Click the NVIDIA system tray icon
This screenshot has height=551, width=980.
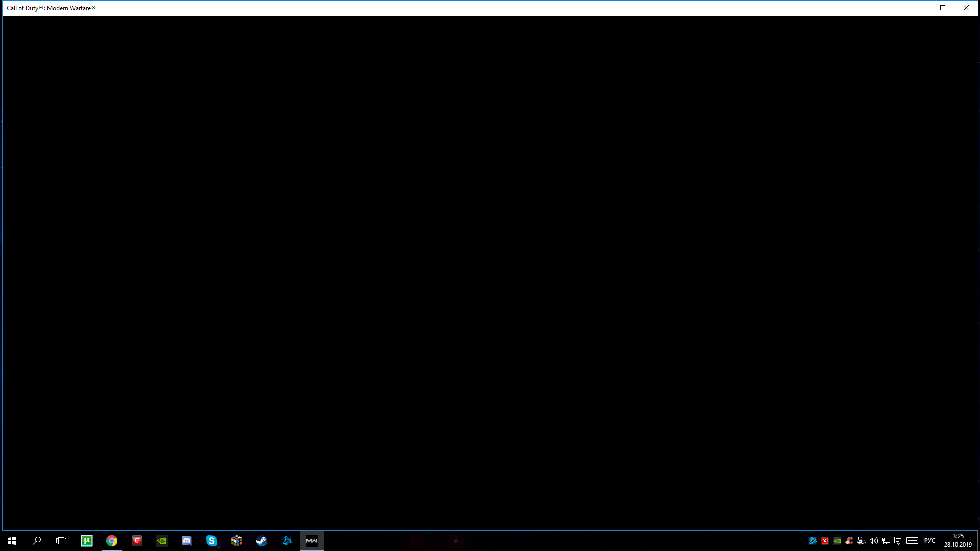[x=837, y=541]
